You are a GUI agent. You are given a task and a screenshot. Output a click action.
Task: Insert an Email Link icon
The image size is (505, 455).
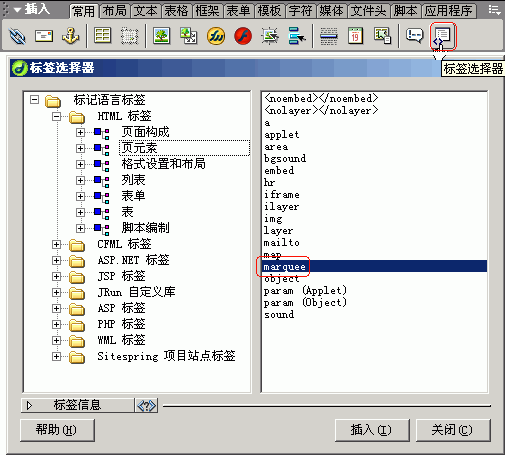point(44,36)
